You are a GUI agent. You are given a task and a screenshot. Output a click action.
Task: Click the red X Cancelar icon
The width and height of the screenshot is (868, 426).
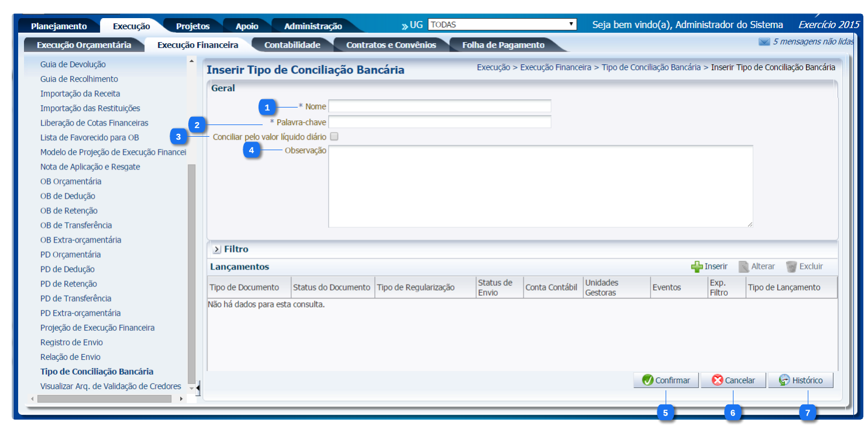tap(717, 380)
